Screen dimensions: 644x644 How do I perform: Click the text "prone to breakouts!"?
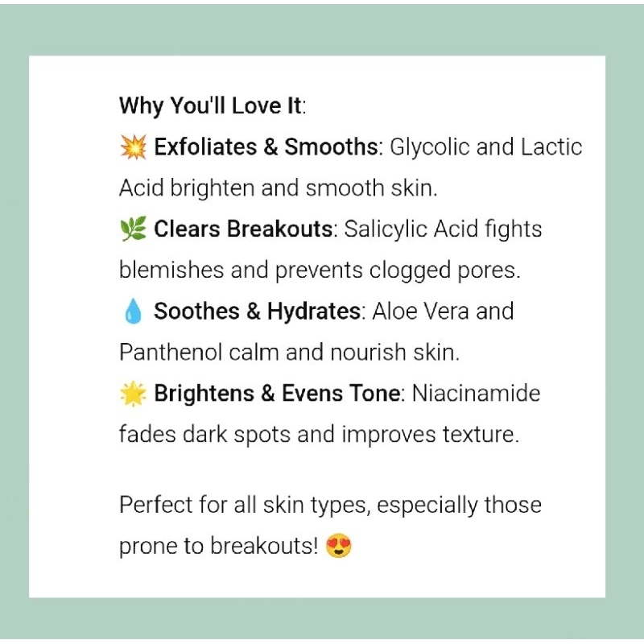pos(219,547)
